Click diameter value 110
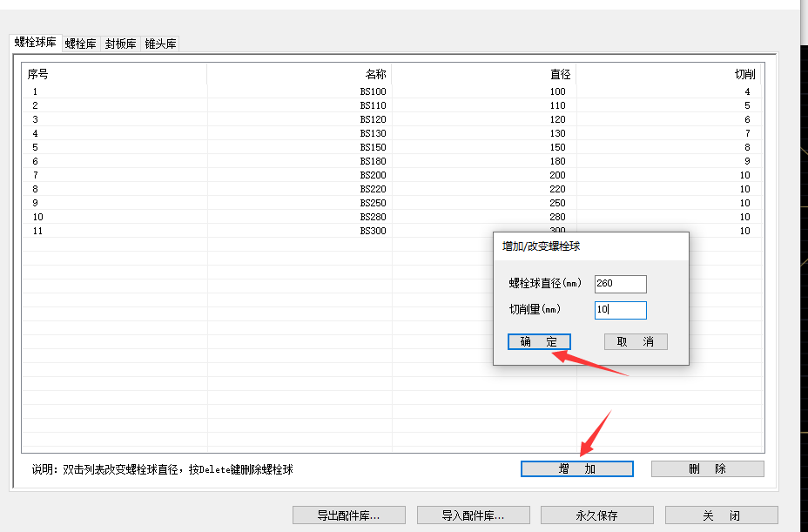 (557, 105)
